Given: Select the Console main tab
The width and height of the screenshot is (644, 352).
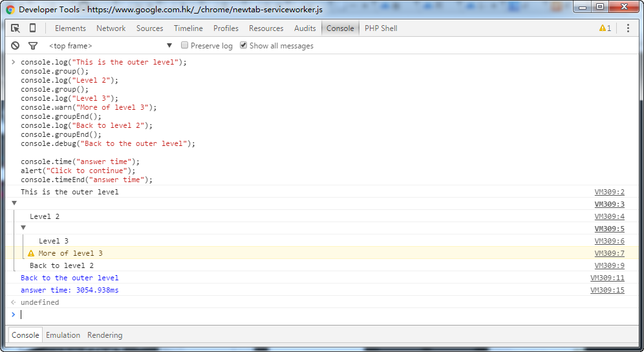Looking at the screenshot, I should 340,28.
